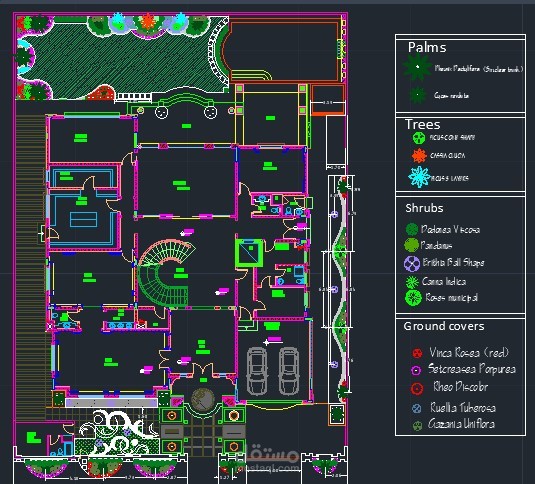Click the Gazania Uniflora symbol
Image resolution: width=535 pixels, height=484 pixels.
pos(417,426)
